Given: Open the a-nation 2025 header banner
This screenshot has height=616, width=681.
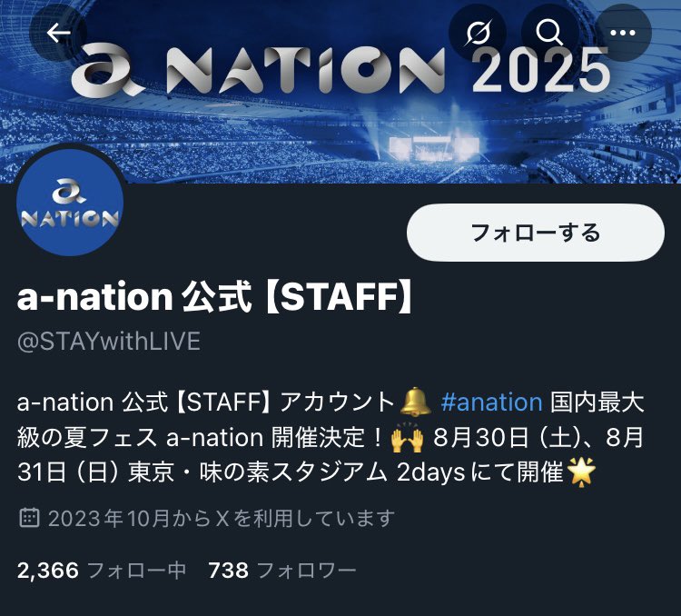Looking at the screenshot, I should pos(340,91).
